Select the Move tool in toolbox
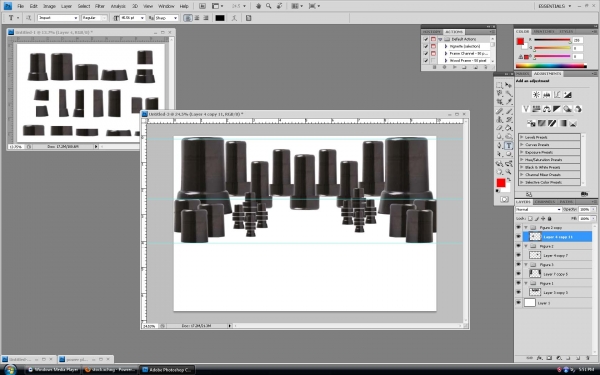 509,85
